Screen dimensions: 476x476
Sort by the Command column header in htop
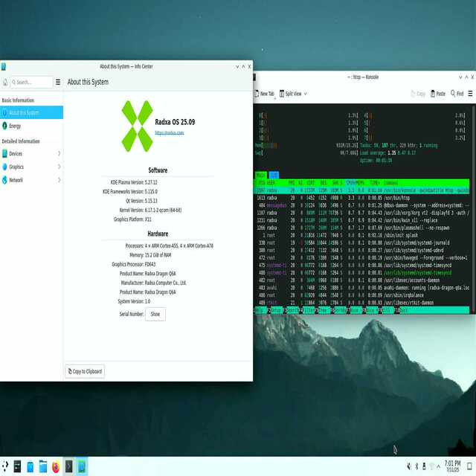[x=391, y=183]
